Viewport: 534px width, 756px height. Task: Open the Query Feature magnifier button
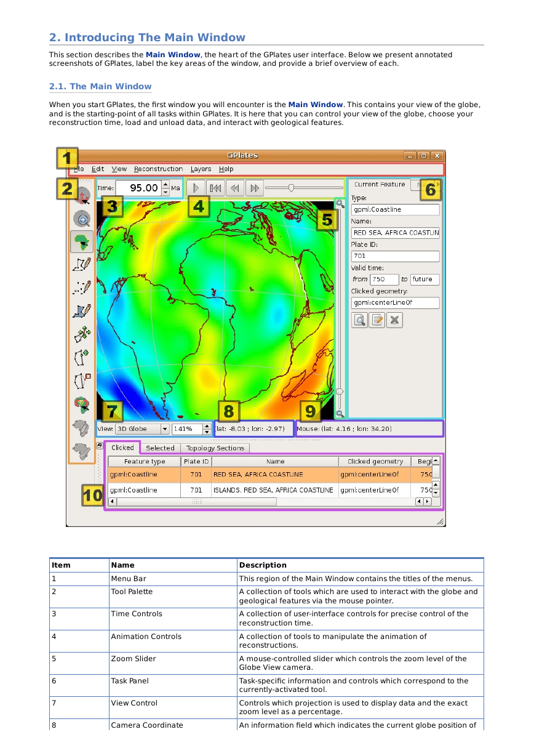pos(359,320)
